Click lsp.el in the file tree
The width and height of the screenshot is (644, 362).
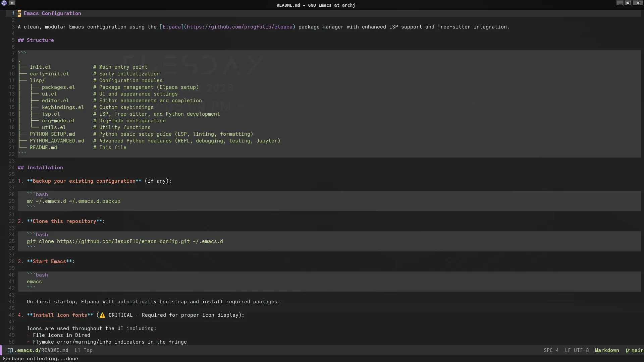tap(51, 114)
